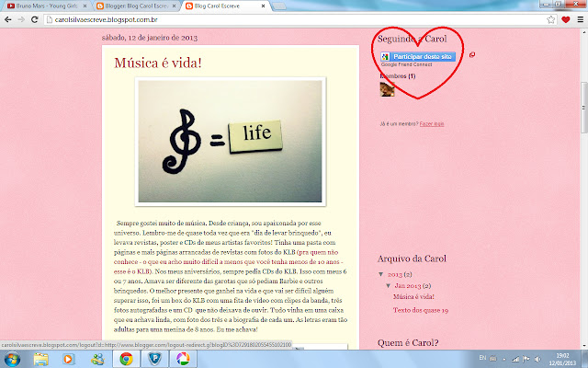Click the member avatar thumbnail

click(x=387, y=89)
